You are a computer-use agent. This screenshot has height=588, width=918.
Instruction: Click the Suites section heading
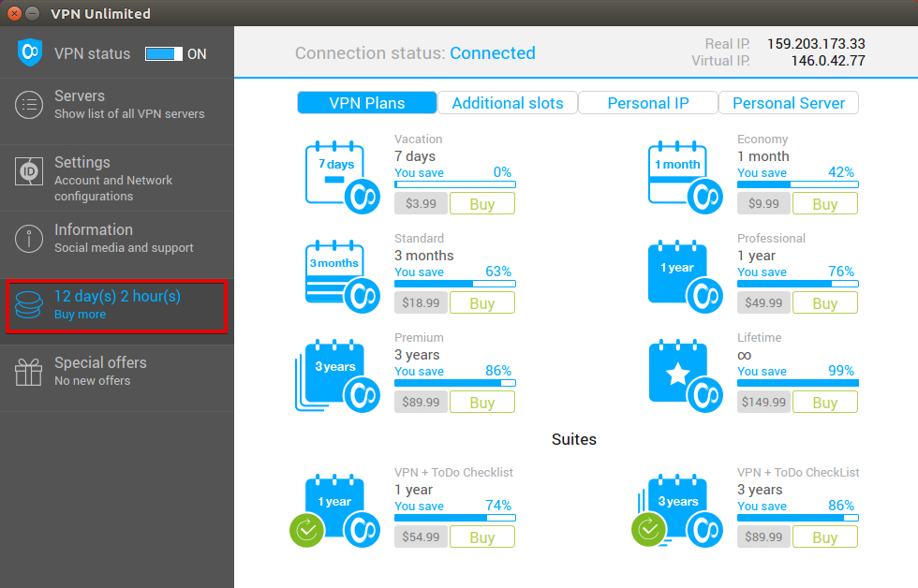point(573,439)
